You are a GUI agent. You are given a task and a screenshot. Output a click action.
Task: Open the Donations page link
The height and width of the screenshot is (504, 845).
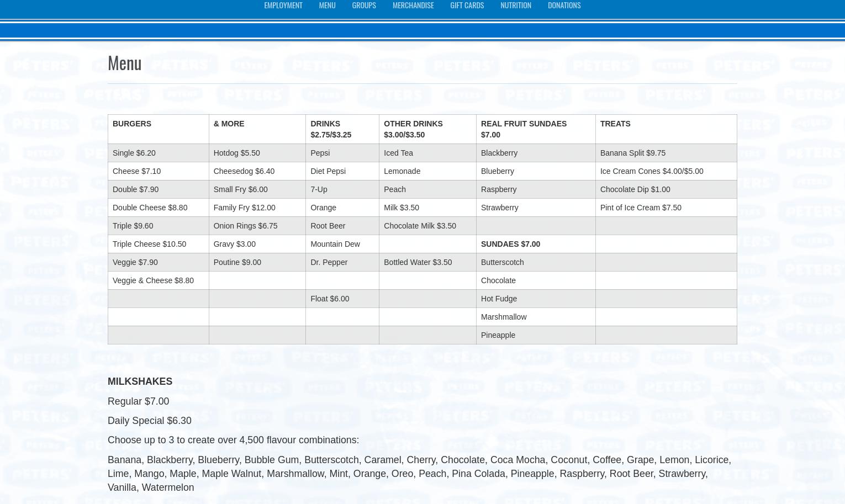click(x=564, y=6)
